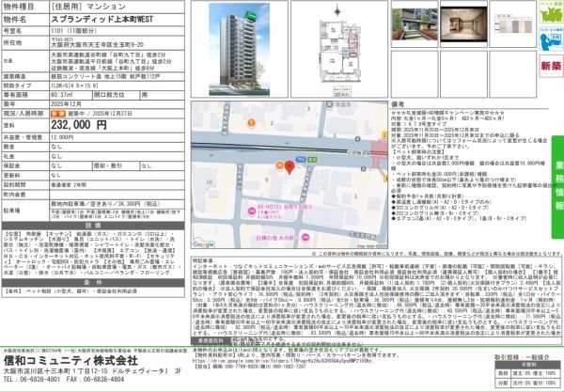Click the Google logo on the map

(204, 244)
